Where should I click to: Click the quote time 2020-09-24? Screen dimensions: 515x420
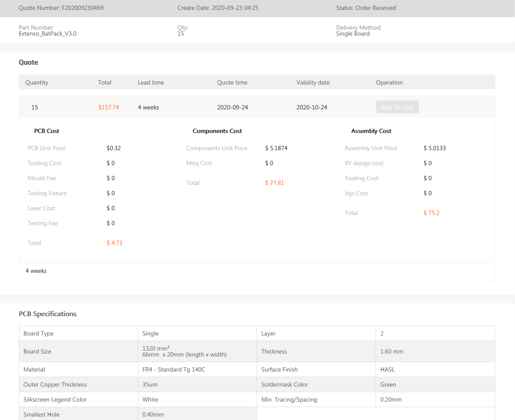point(233,107)
